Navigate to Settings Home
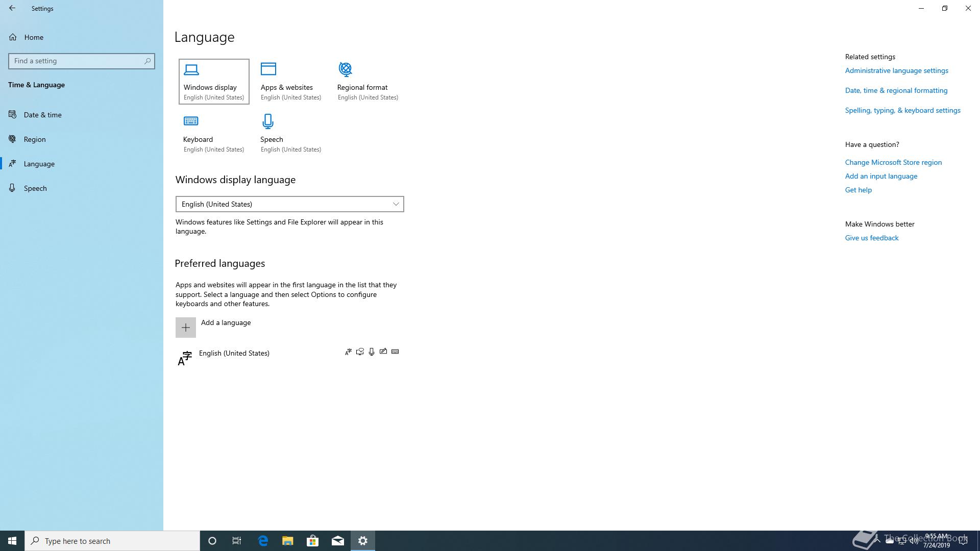This screenshot has height=551, width=980. [34, 37]
